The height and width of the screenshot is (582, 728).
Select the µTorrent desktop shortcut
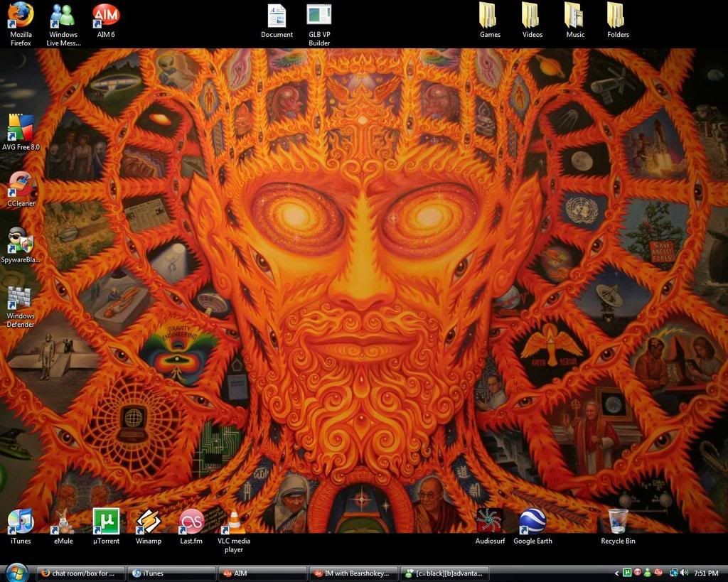pos(106,527)
